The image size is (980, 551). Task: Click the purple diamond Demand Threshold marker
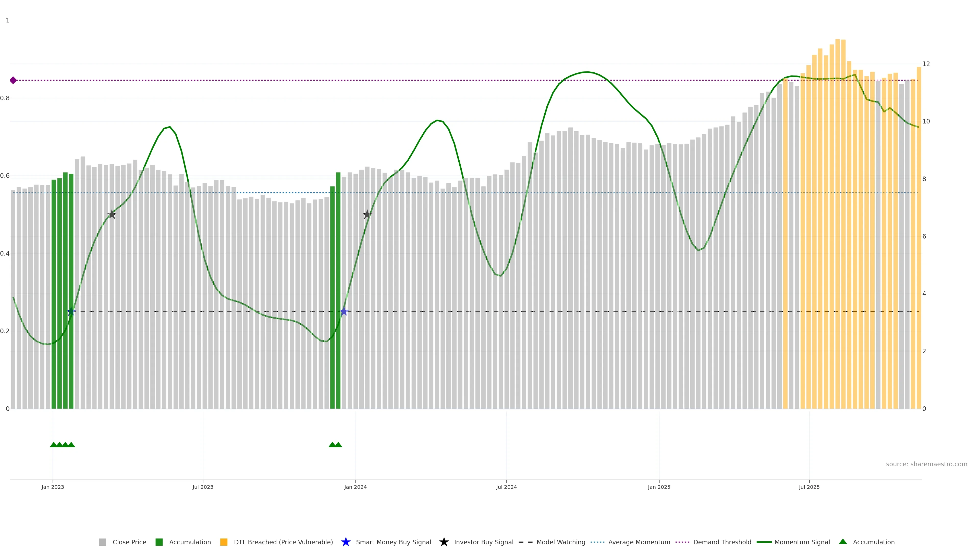[13, 80]
